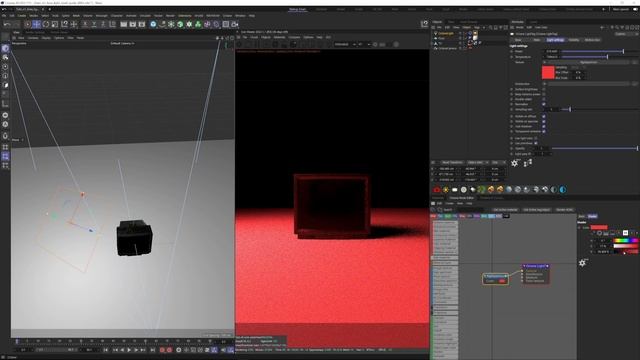Open User Data in Attributes menu
Image resolution: width=640 pixels, height=360 pixels.
click(541, 27)
